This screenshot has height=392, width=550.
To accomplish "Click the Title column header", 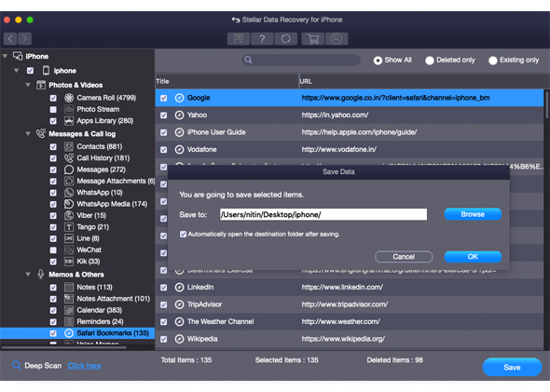I will (227, 81).
